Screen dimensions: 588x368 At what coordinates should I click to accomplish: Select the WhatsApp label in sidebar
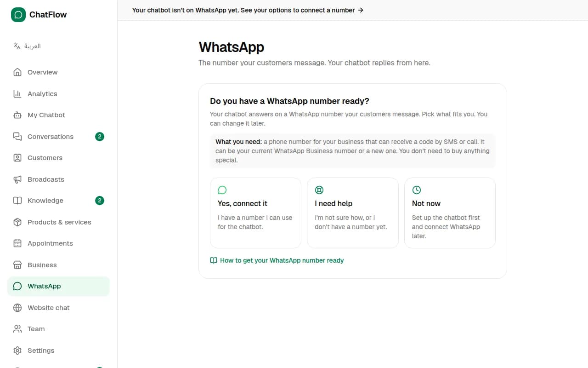(x=44, y=286)
